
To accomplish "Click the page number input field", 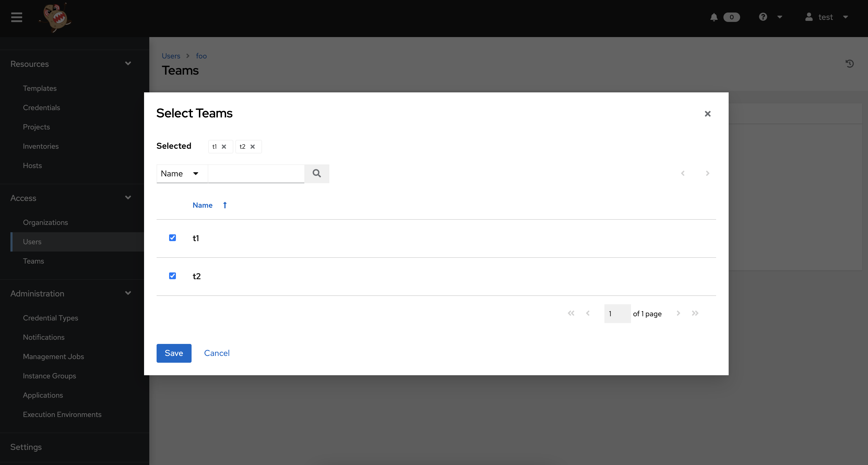I will coord(617,314).
